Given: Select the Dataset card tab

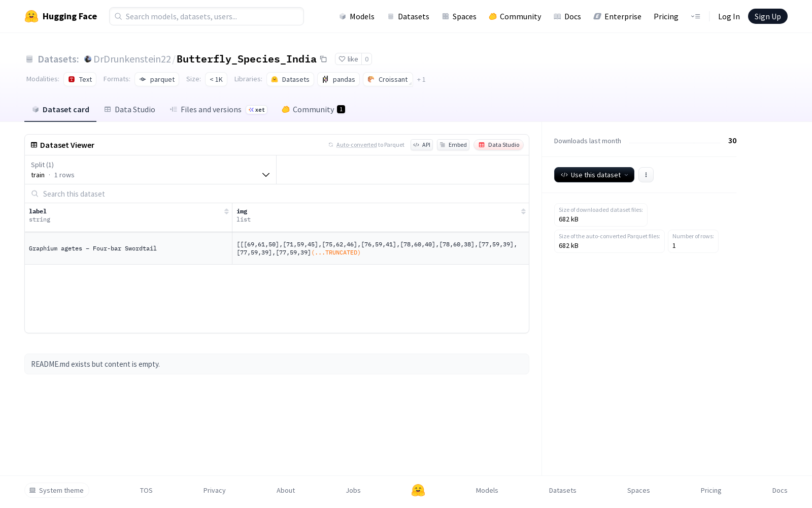Looking at the screenshot, I should click(60, 109).
